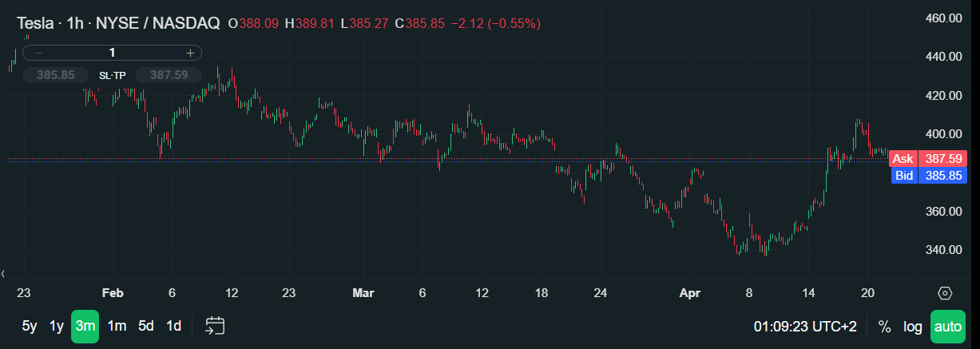Open the Tesla symbol title legend
980x349 pixels.
(118, 24)
